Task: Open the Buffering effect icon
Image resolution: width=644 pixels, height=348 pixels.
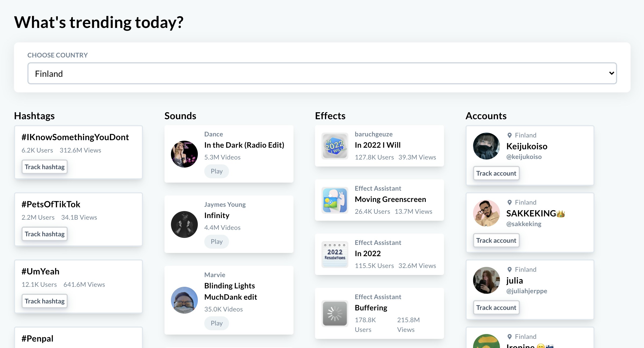Action: [x=335, y=313]
